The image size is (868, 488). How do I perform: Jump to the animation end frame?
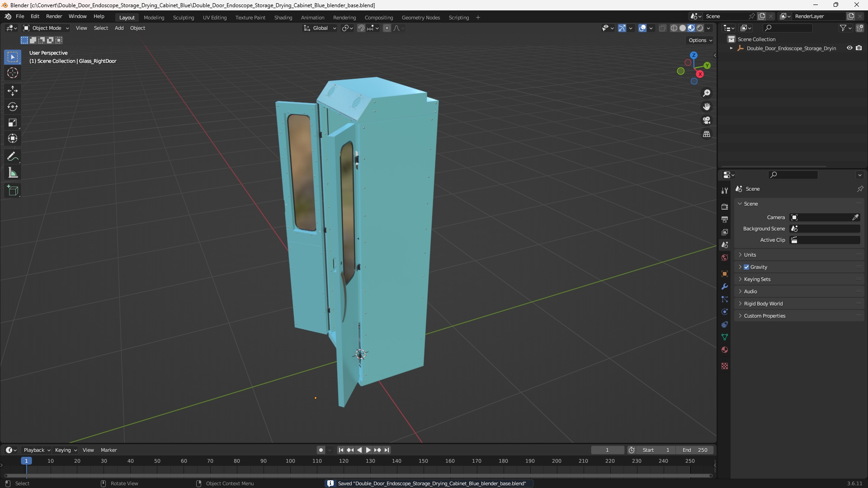click(x=387, y=450)
